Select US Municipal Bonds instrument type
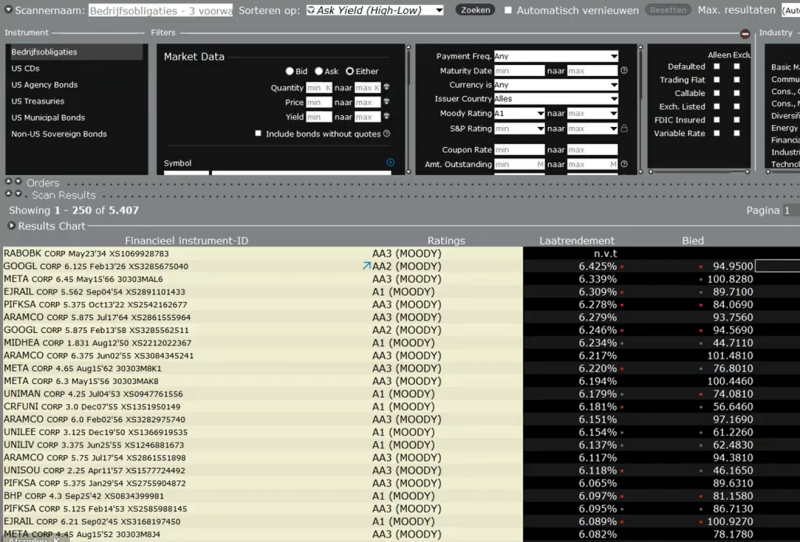Image resolution: width=800 pixels, height=542 pixels. coord(75,117)
